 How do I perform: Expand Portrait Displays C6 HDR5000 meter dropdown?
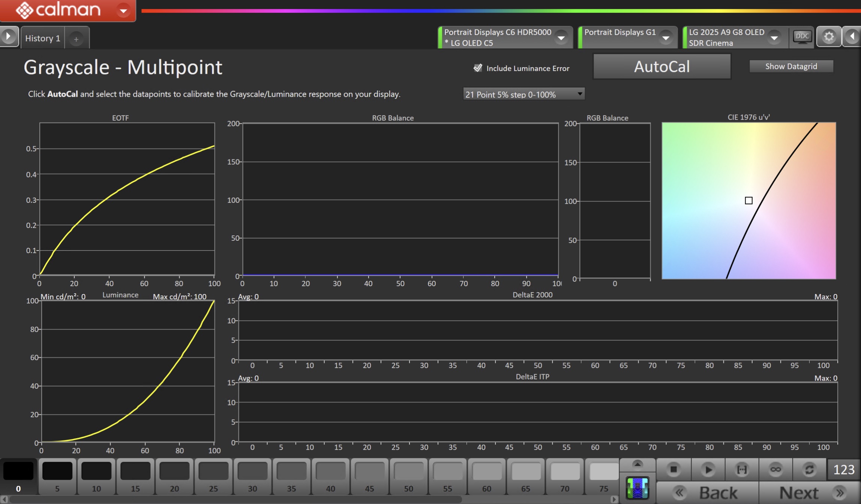coord(561,37)
